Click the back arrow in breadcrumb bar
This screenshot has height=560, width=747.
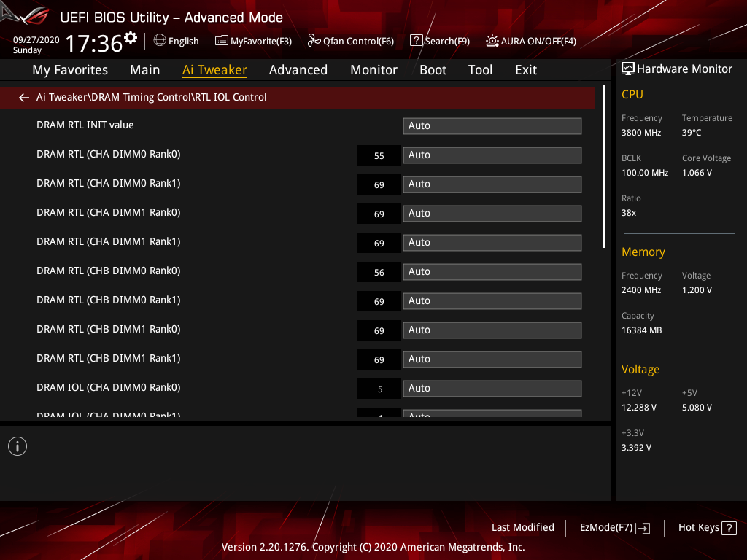pos(24,98)
